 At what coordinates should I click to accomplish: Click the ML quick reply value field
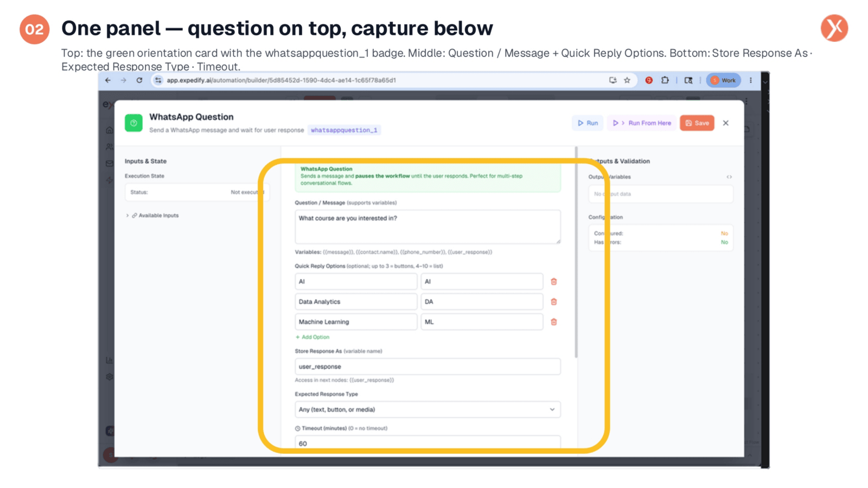coord(482,322)
